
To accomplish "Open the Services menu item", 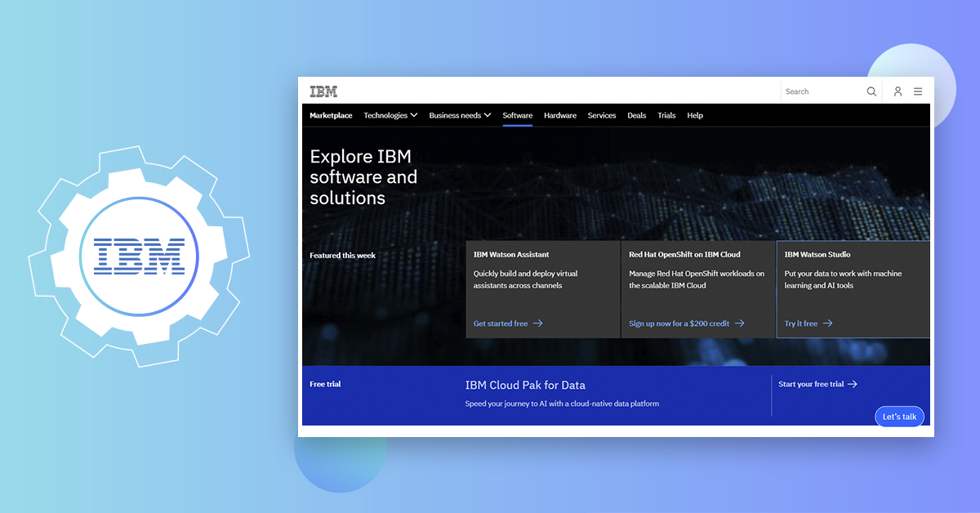I will 602,115.
